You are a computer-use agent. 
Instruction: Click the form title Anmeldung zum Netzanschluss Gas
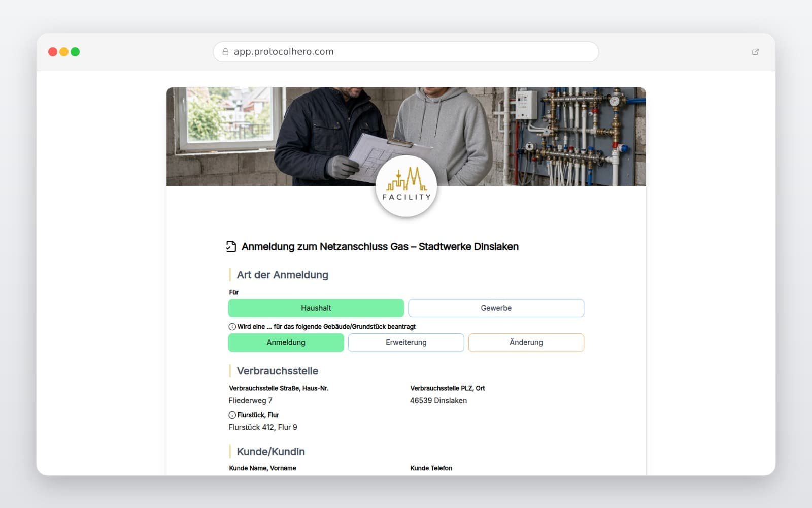(380, 246)
